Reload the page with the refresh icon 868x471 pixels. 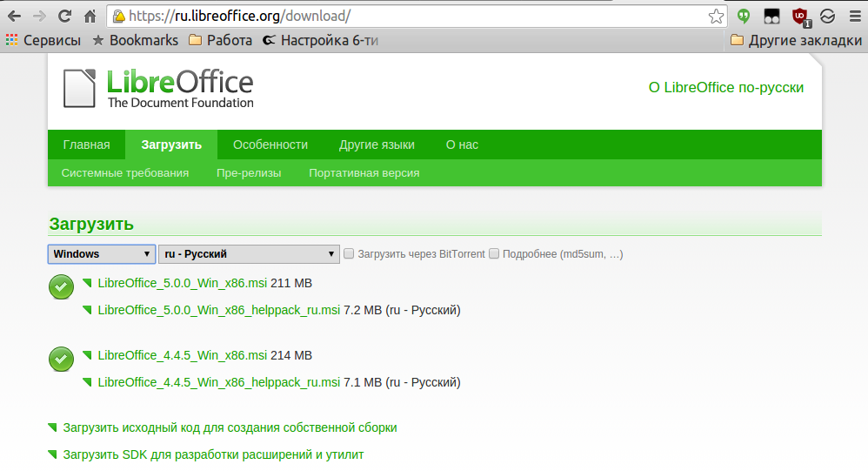(x=64, y=16)
